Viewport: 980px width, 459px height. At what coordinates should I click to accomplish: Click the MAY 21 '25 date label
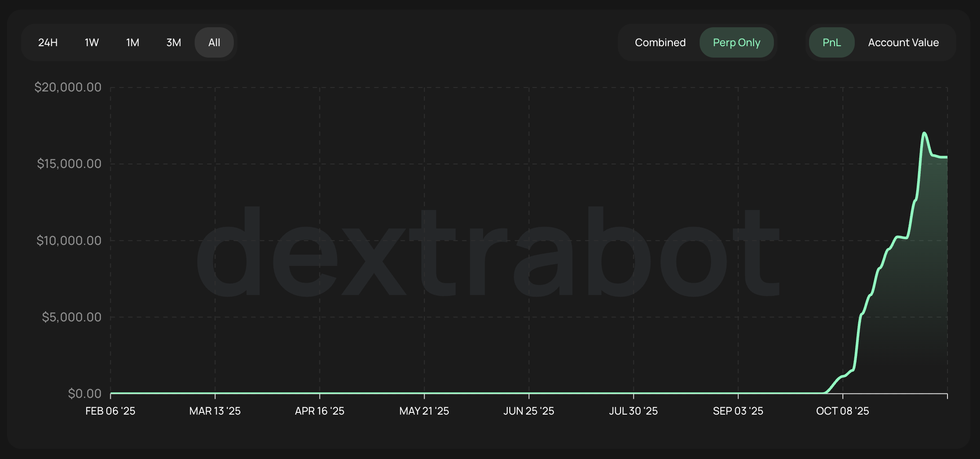(424, 411)
